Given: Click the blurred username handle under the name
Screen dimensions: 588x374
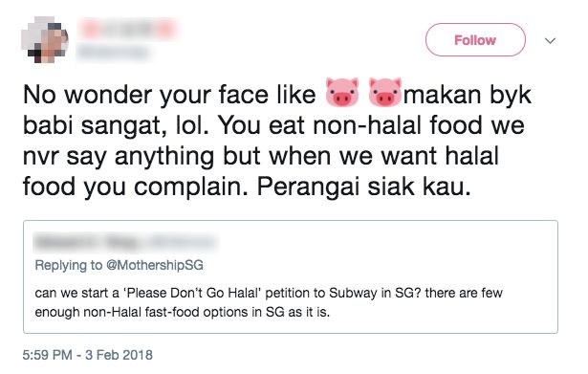Looking at the screenshot, I should (113, 53).
